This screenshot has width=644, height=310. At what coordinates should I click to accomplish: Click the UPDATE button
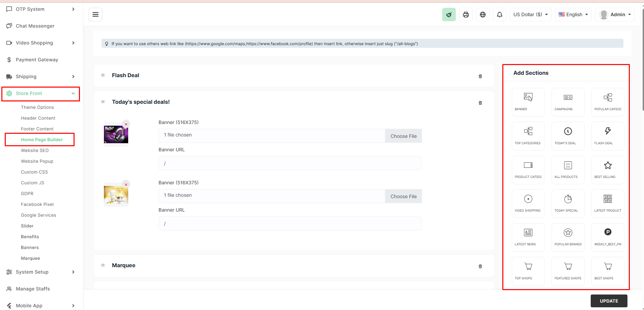[609, 301]
